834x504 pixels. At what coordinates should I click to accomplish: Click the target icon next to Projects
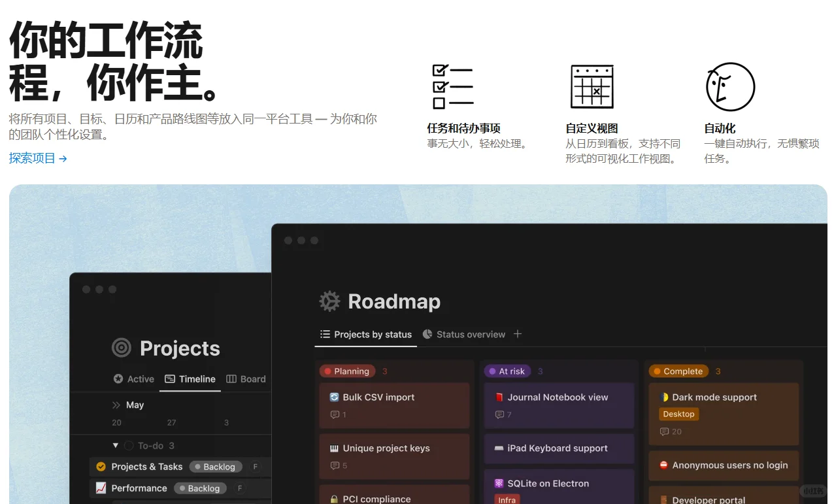121,348
